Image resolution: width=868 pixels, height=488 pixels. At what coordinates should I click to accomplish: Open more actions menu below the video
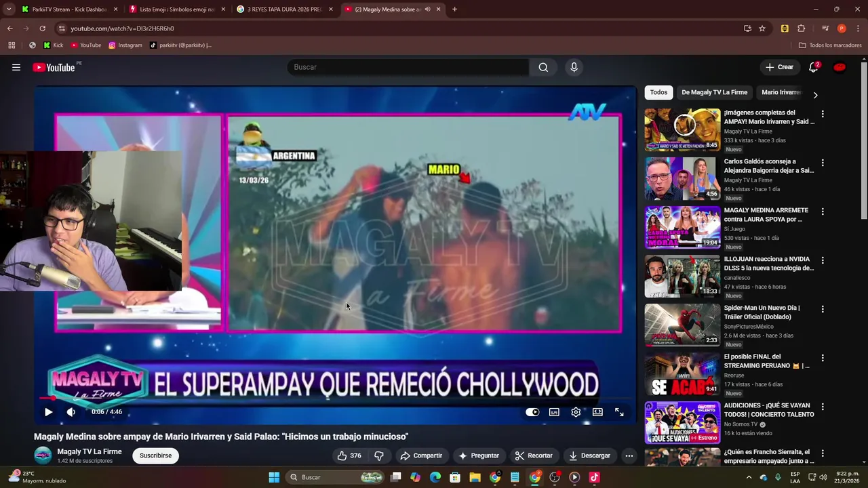[629, 455]
